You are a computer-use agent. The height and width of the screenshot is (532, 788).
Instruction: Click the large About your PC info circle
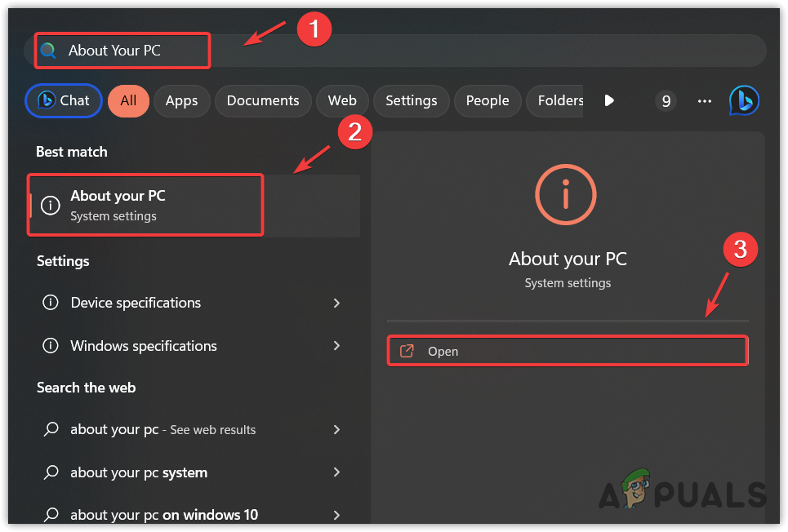coord(566,194)
